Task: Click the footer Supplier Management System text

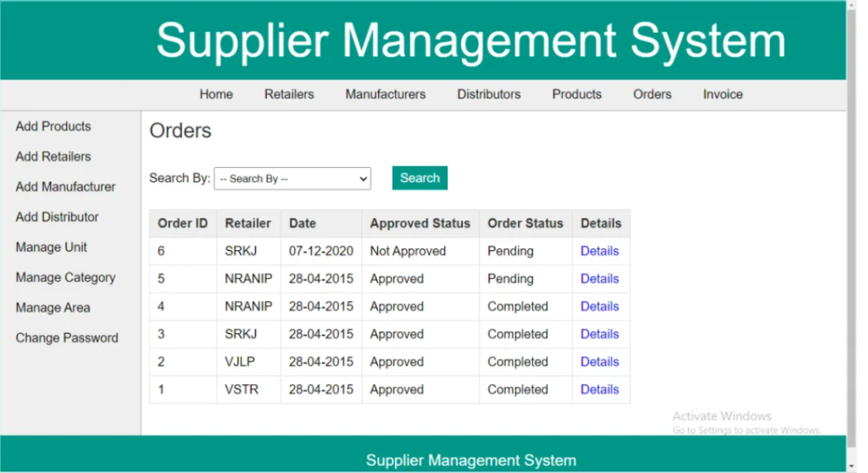Action: [x=471, y=460]
